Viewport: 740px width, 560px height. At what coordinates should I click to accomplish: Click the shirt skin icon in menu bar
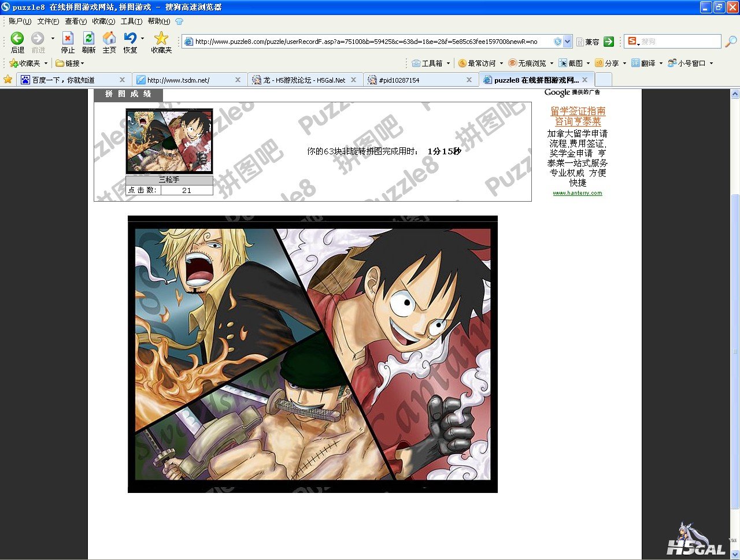[x=179, y=21]
